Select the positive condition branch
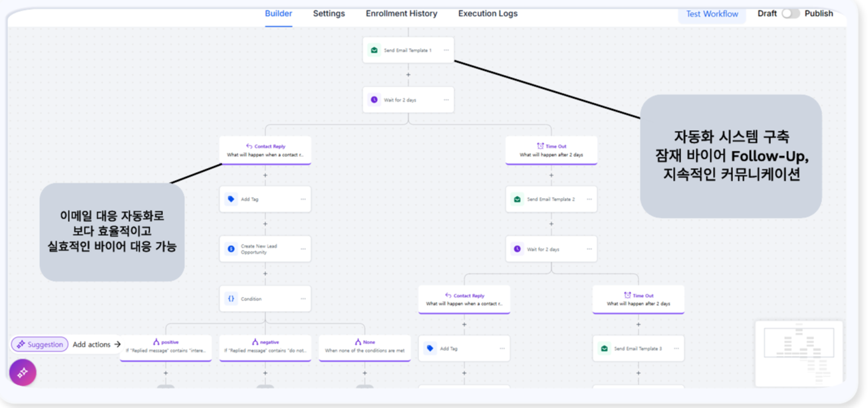The image size is (868, 408). point(166,348)
